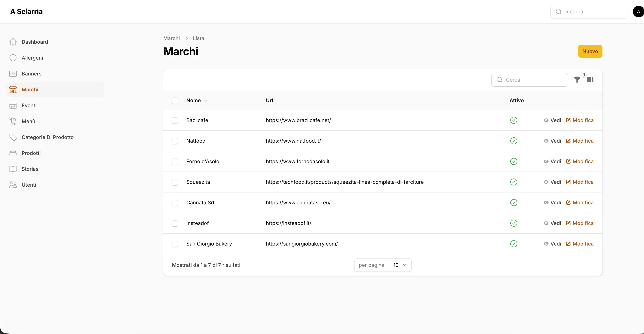Screen dimensions: 644x334
Task: Open the table filter funnel icon
Action: point(577,80)
